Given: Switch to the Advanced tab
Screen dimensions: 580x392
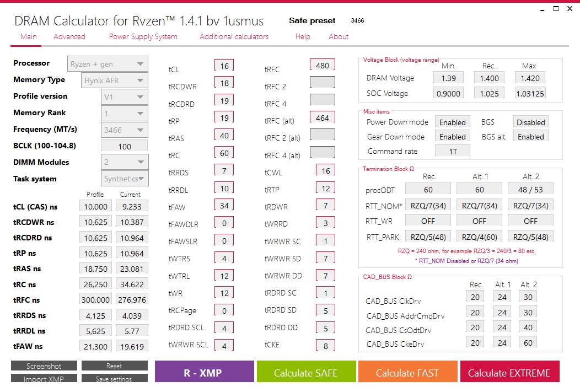Looking at the screenshot, I should (69, 37).
